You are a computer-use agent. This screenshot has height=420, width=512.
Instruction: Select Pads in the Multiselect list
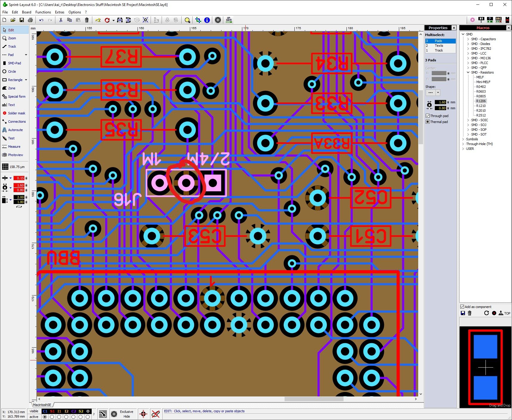point(440,41)
